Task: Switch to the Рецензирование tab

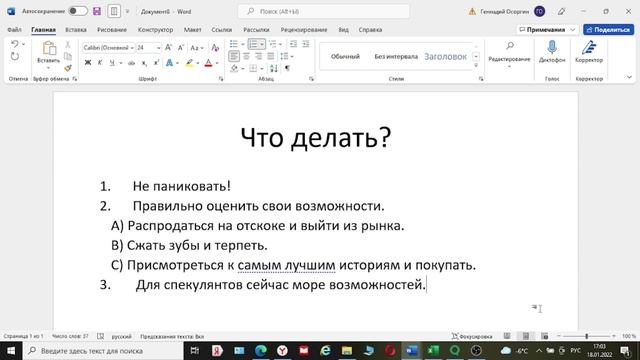Action: [304, 29]
